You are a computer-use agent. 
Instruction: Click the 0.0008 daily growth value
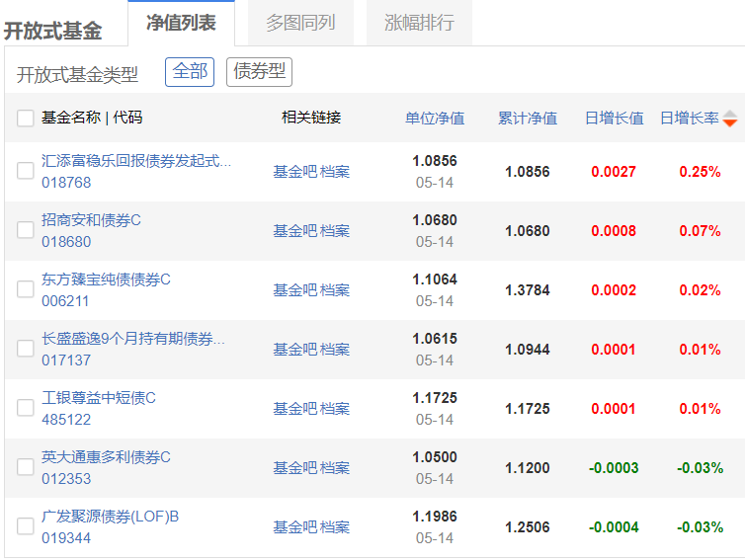click(614, 231)
